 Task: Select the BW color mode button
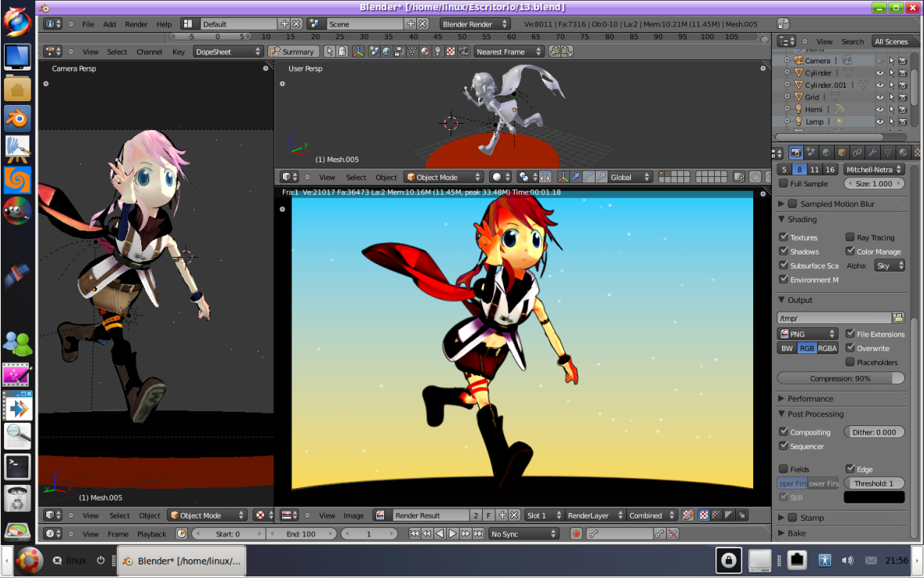(788, 349)
